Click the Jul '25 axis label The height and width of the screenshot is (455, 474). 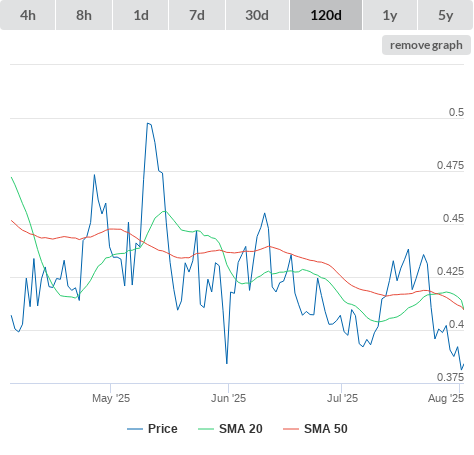point(342,398)
